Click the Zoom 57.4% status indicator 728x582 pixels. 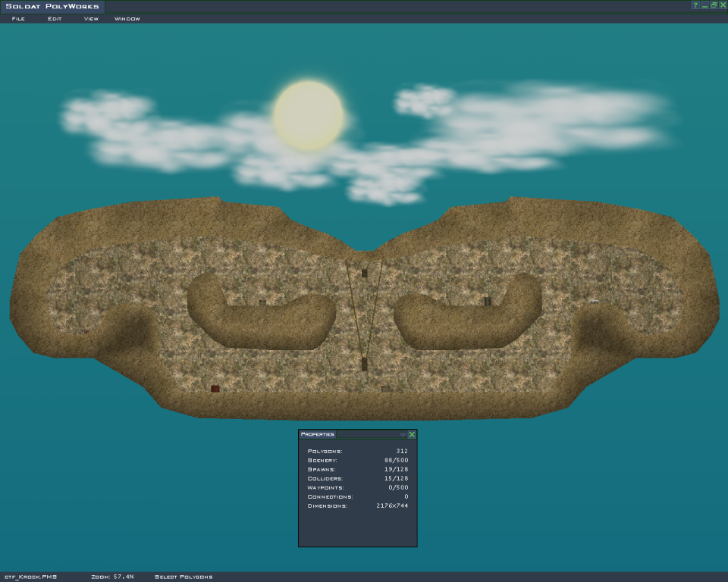(x=112, y=577)
